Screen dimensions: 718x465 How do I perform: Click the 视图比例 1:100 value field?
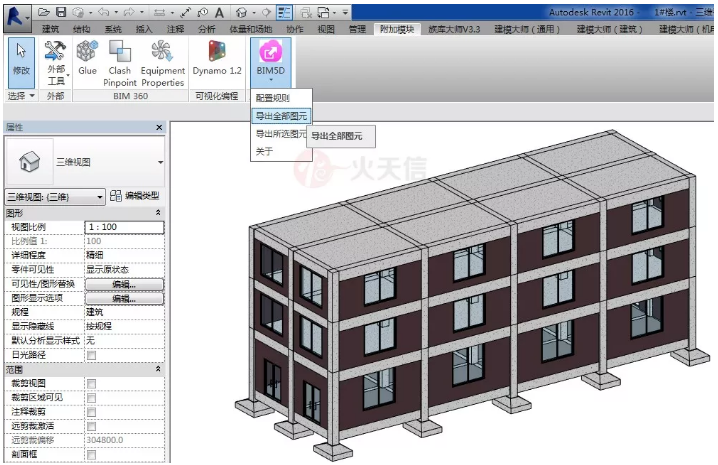click(x=124, y=227)
